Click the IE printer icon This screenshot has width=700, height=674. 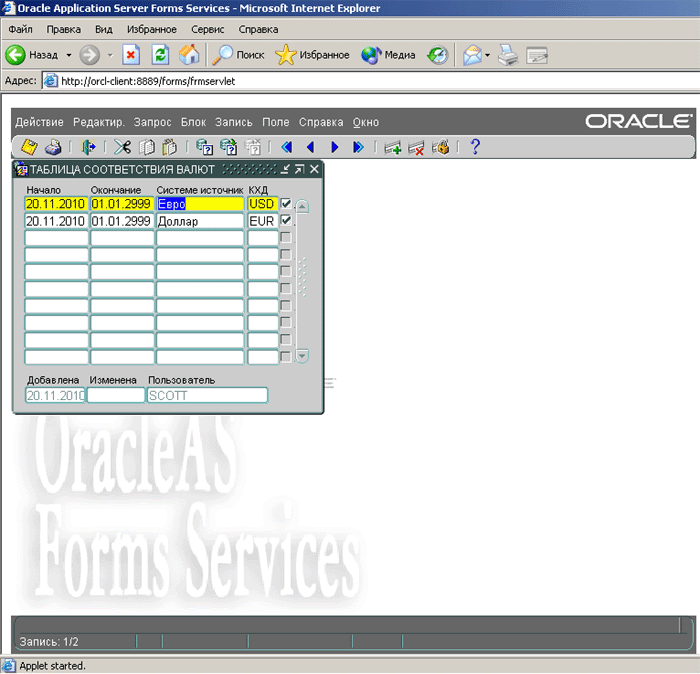(x=508, y=55)
